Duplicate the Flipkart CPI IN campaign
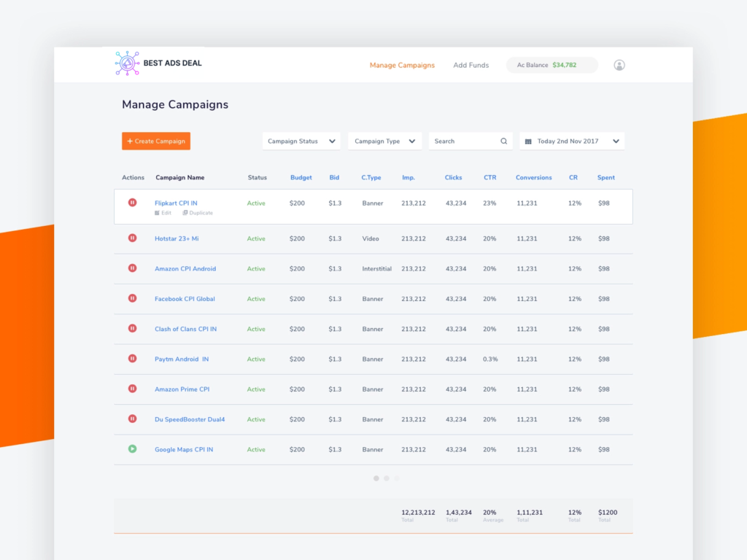The image size is (747, 560). (x=198, y=213)
